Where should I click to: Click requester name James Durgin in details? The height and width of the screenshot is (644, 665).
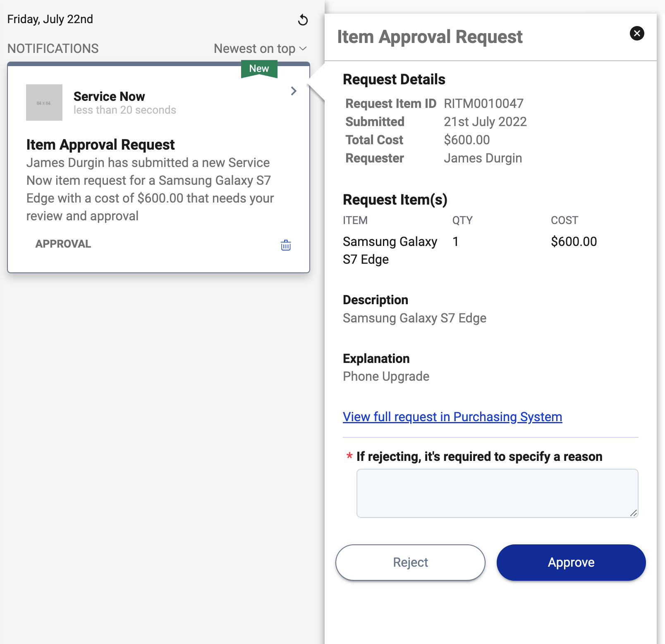click(x=483, y=158)
